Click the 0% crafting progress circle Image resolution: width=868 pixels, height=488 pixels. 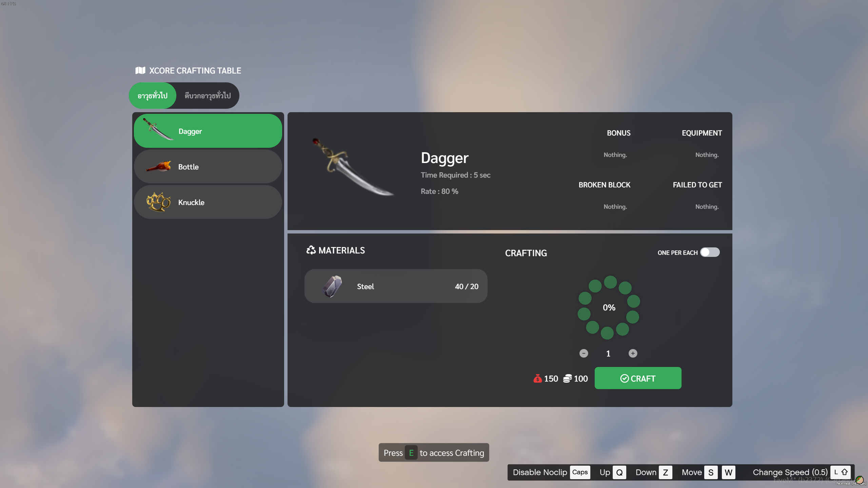609,307
